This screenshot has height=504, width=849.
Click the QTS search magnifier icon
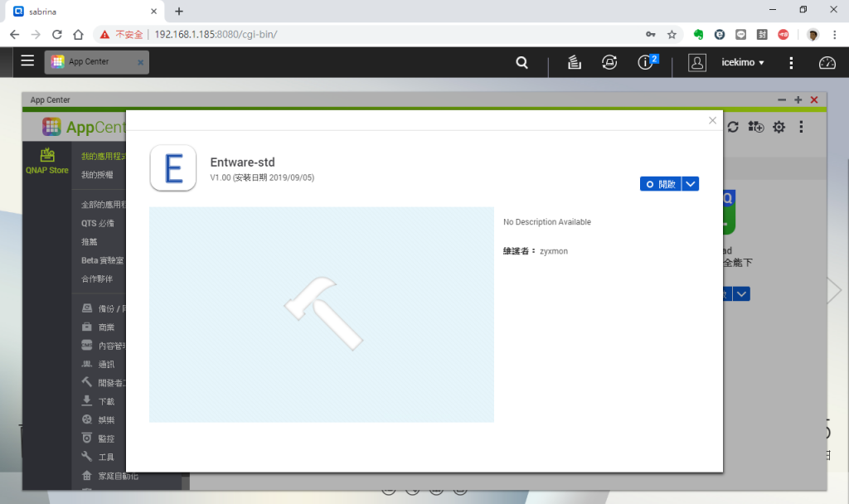[x=522, y=63]
